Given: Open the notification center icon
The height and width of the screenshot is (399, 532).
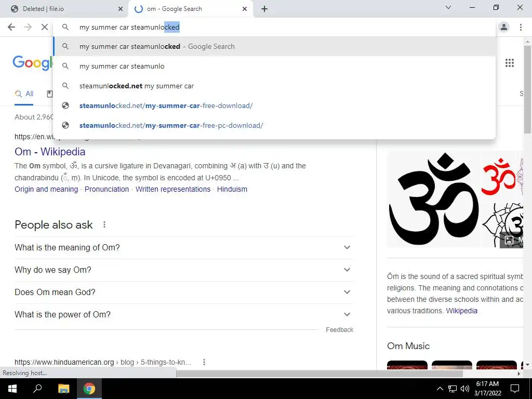Looking at the screenshot, I should click(515, 389).
